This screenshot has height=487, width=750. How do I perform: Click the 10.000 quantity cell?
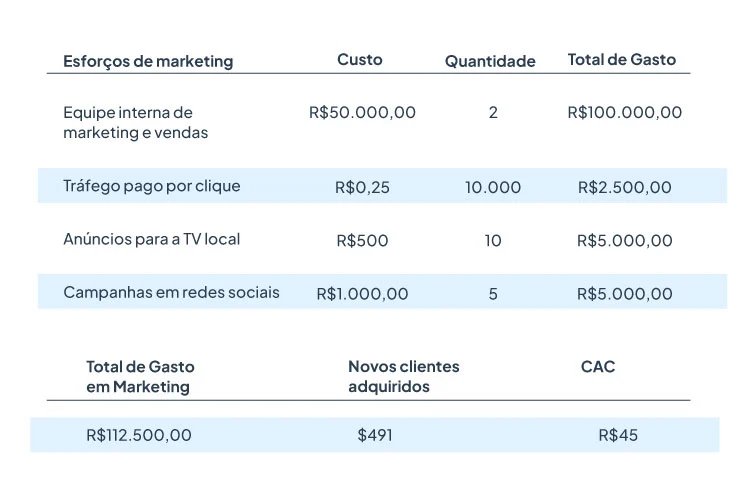coord(493,187)
